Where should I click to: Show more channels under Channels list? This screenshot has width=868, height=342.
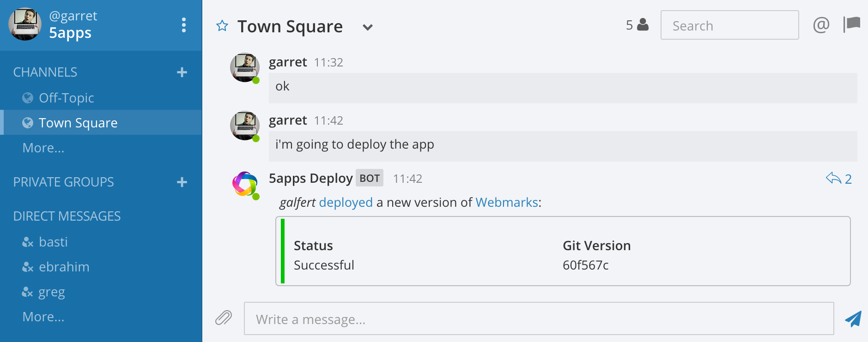pos(43,148)
